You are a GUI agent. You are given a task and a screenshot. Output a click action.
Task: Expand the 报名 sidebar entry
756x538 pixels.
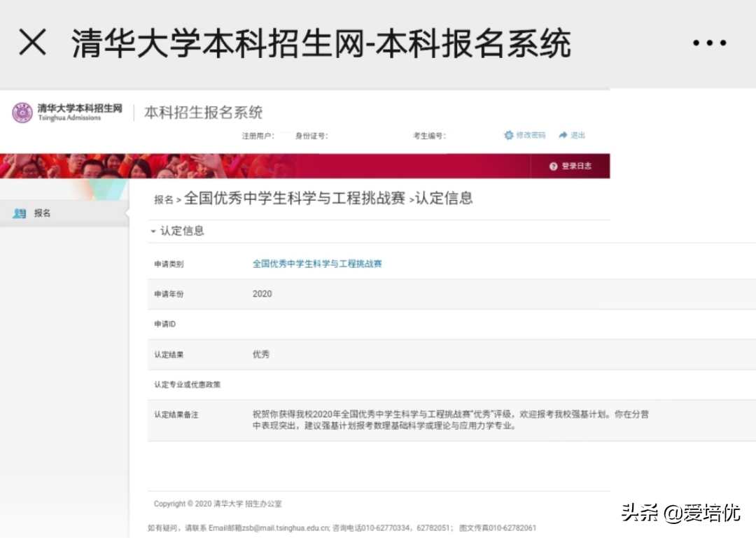(x=41, y=213)
